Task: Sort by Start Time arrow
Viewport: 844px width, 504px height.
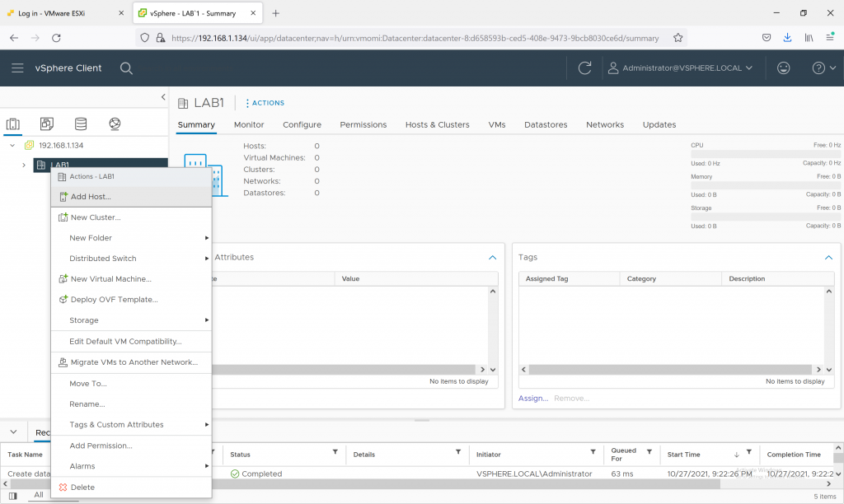Action: (x=736, y=455)
